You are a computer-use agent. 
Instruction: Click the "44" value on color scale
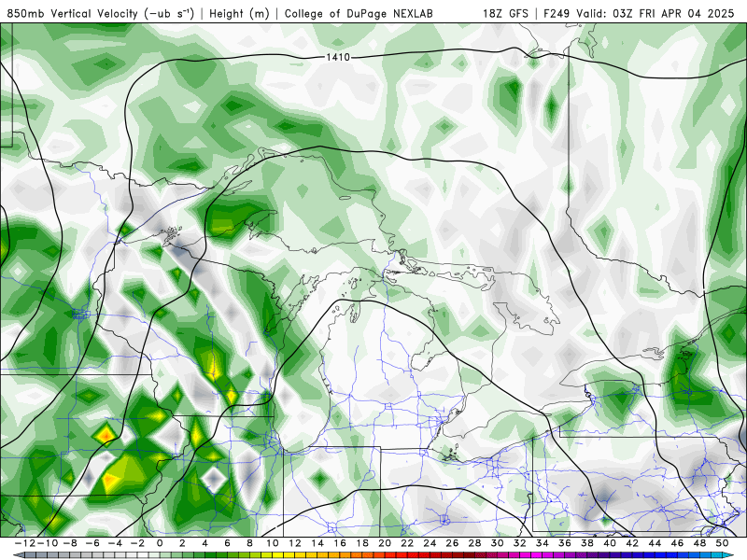click(655, 543)
